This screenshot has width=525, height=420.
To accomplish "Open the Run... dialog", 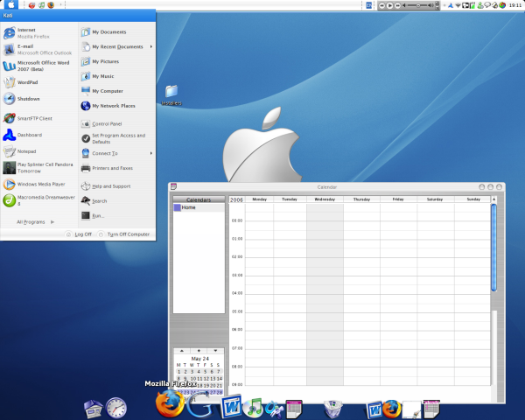I will [116, 216].
